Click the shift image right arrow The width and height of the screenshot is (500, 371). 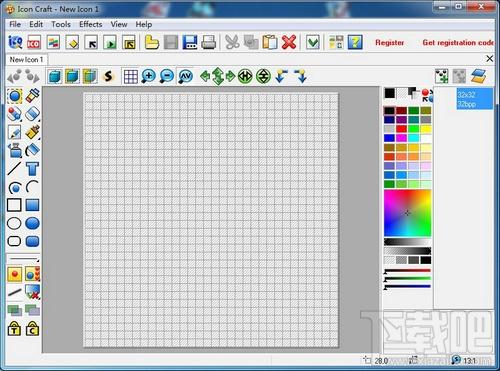[x=230, y=76]
